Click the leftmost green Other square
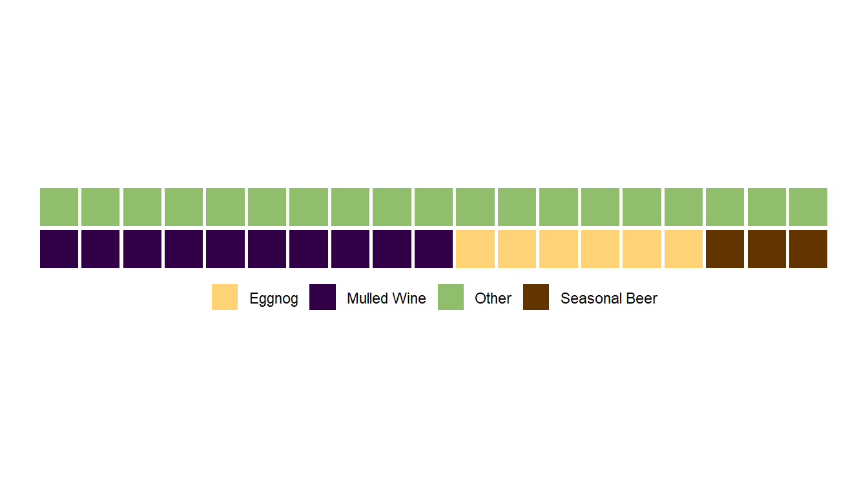Image resolution: width=868 pixels, height=496 pixels. click(x=59, y=207)
